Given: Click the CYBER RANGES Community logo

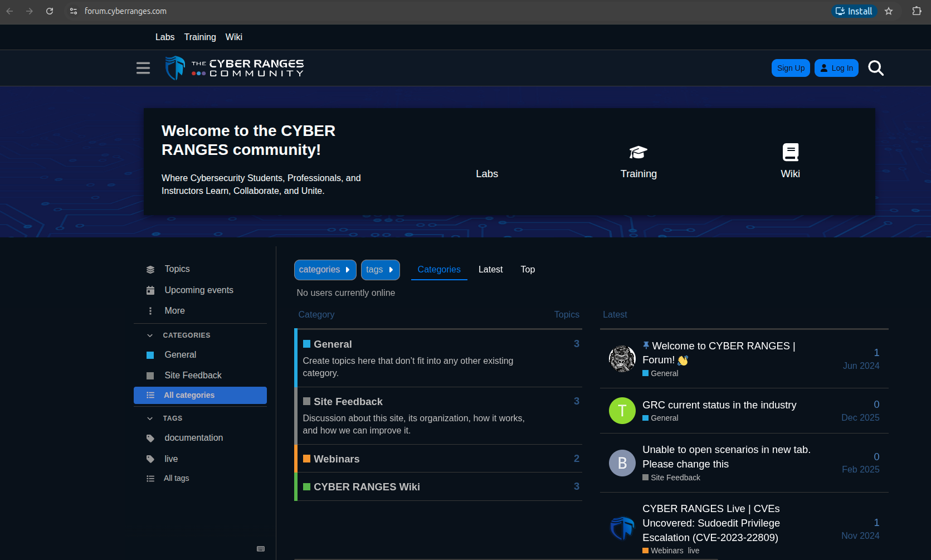Looking at the screenshot, I should (235, 68).
